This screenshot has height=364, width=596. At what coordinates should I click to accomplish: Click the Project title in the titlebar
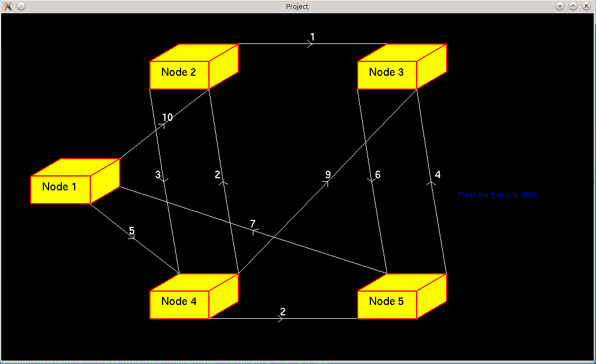click(x=297, y=6)
